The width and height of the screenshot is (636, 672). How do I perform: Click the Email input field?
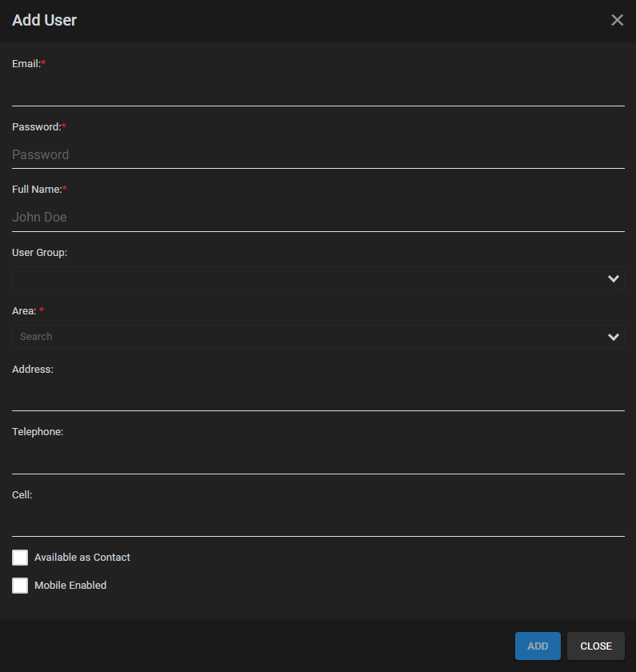coord(318,92)
